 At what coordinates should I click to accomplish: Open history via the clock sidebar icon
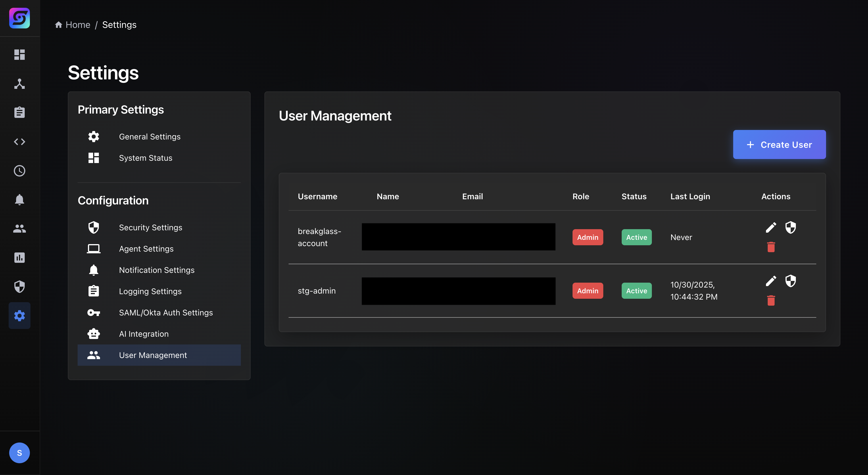coord(19,171)
